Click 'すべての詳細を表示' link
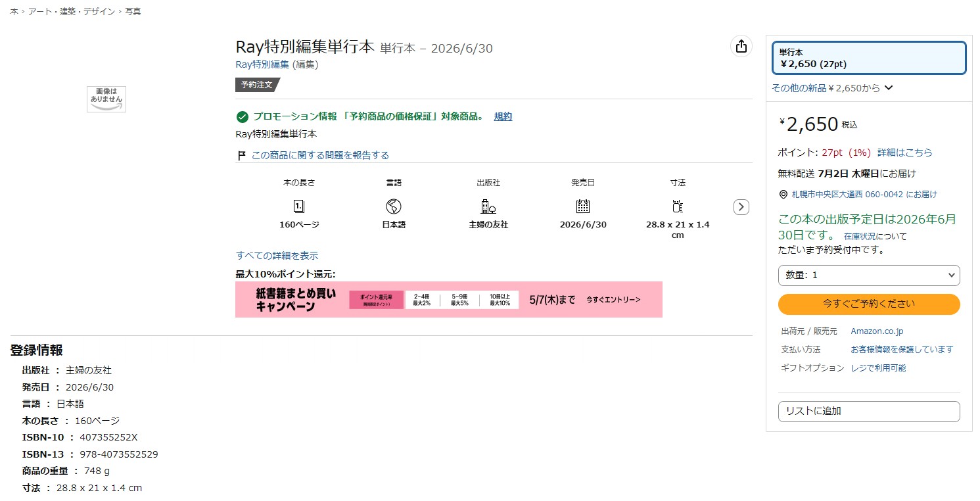 [277, 256]
